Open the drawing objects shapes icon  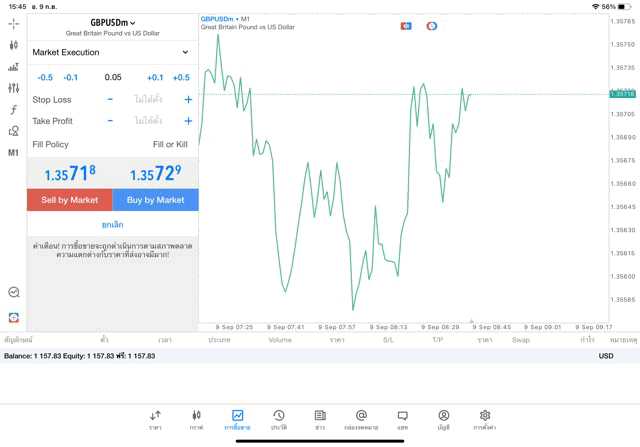point(14,131)
